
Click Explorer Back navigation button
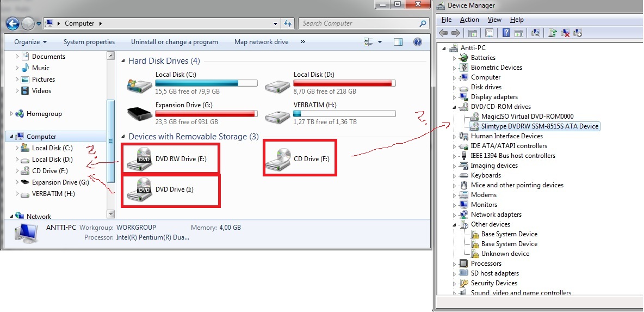[13, 23]
